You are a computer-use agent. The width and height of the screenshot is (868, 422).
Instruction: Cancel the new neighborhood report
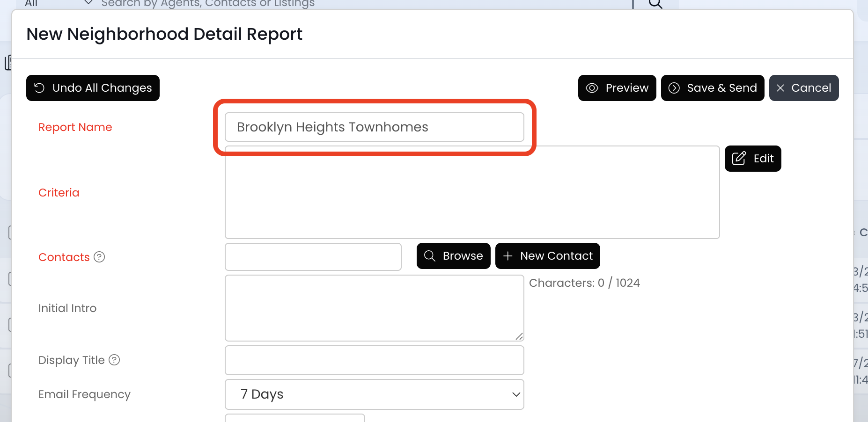pos(803,88)
